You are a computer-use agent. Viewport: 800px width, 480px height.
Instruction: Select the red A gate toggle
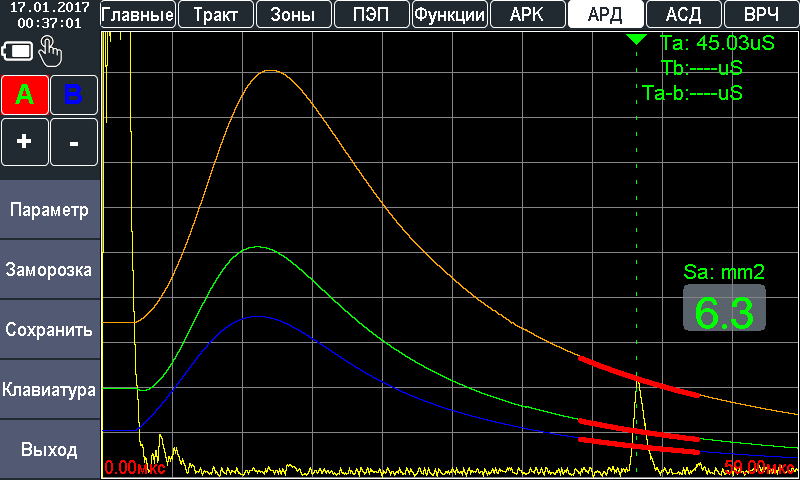25,95
